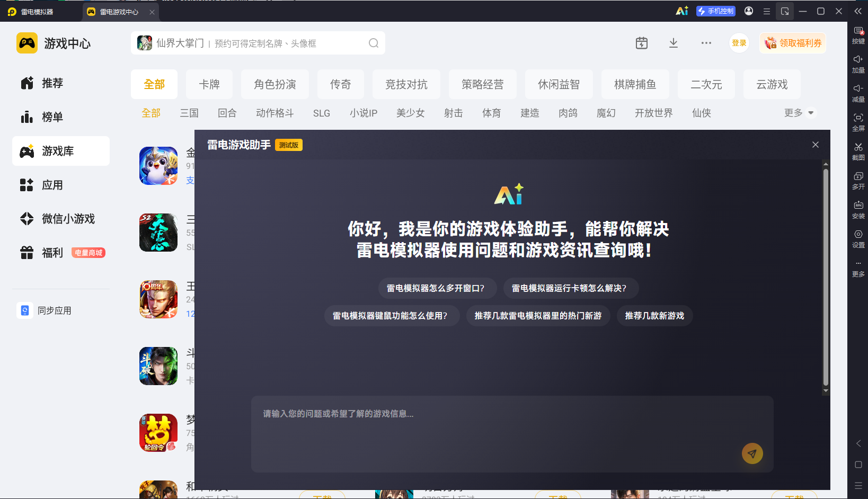Collapse the right sidebar with double-arrow icon
The height and width of the screenshot is (499, 868).
click(x=858, y=11)
